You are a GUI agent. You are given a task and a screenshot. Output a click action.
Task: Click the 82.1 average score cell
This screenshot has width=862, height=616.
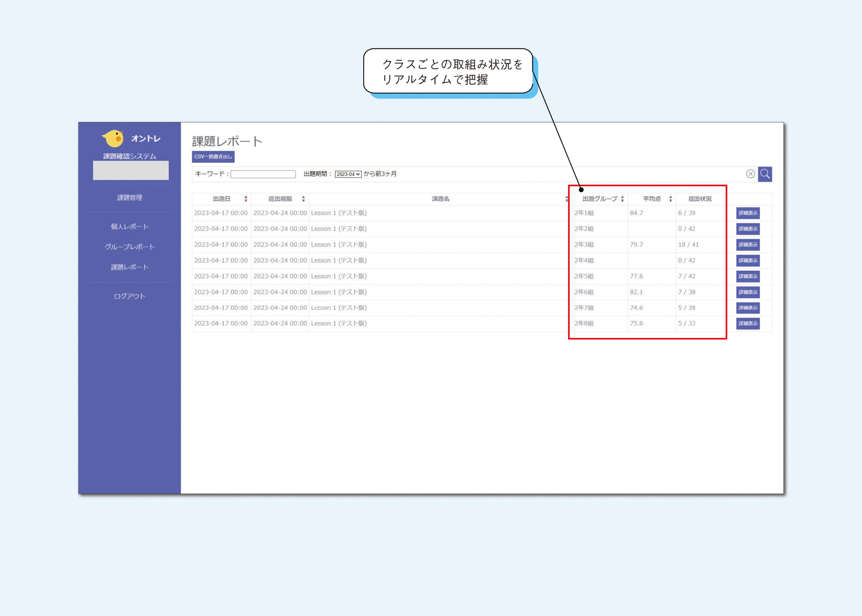click(x=652, y=292)
